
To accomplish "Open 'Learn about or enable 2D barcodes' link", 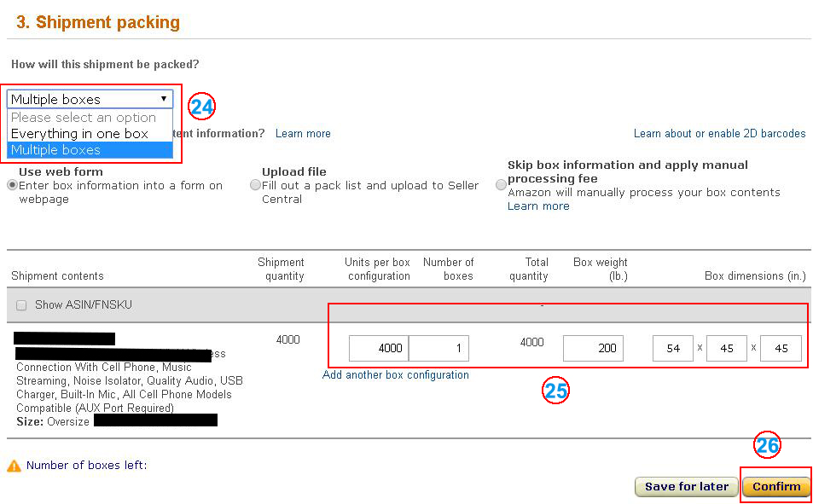I will coord(719,134).
